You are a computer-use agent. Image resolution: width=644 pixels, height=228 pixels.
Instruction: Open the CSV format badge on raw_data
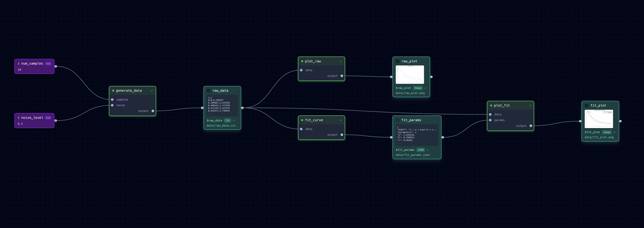click(227, 120)
